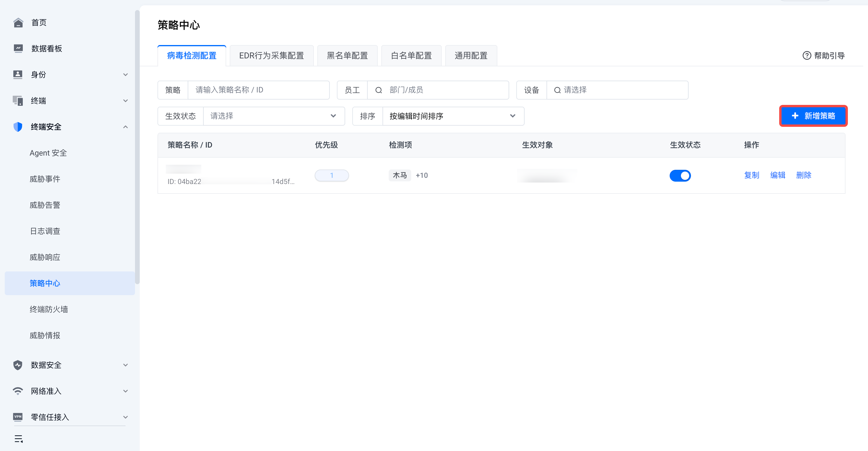
Task: Collapse the sidebar using the bottom menu icon
Action: [x=19, y=439]
